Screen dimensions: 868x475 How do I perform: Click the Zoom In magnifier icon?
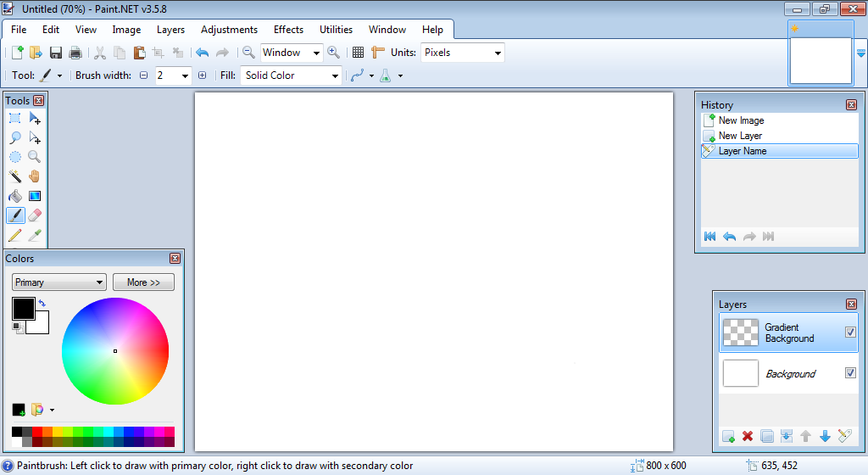(333, 53)
